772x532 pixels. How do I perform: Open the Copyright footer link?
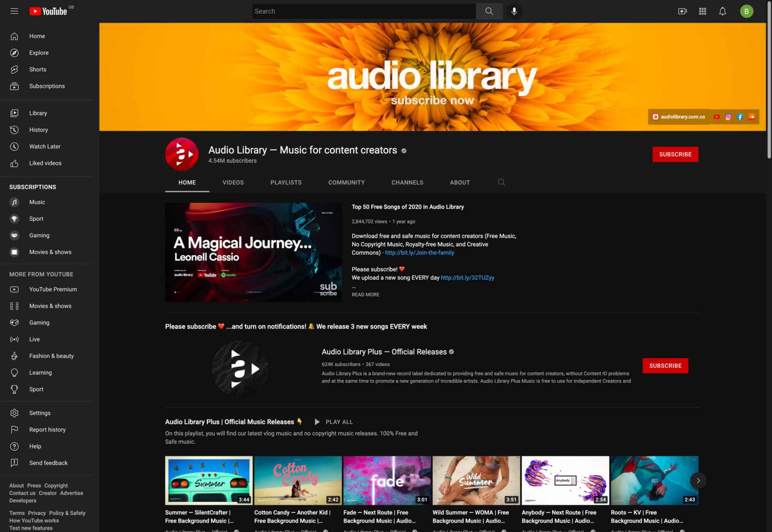click(x=56, y=485)
